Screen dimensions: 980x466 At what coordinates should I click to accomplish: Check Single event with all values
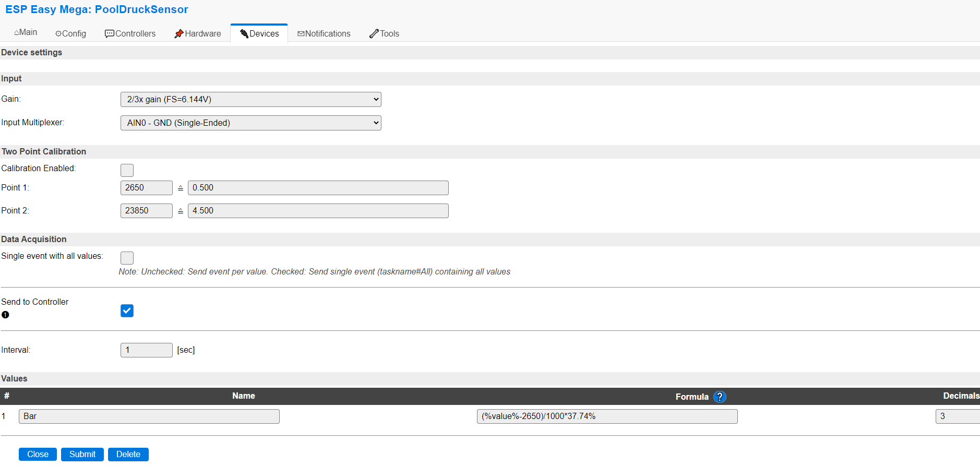pos(127,258)
